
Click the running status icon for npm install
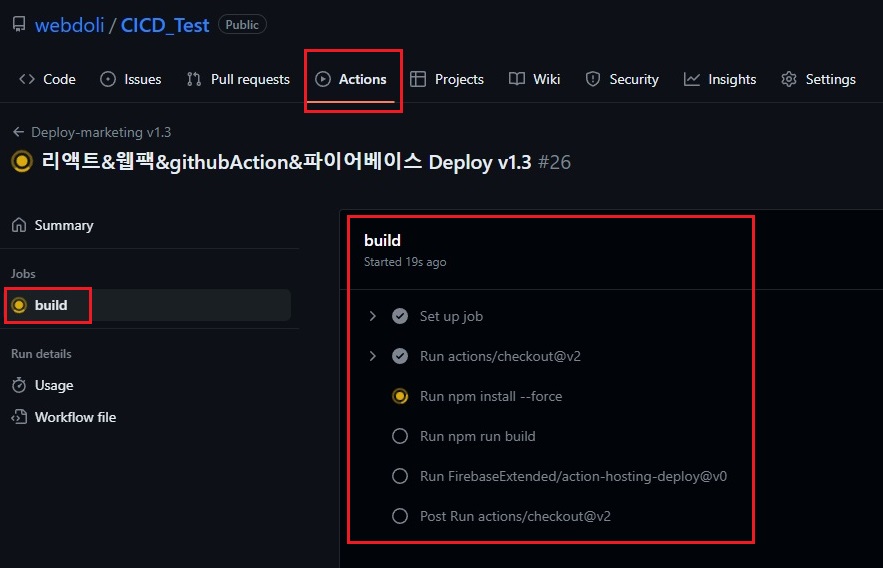400,396
